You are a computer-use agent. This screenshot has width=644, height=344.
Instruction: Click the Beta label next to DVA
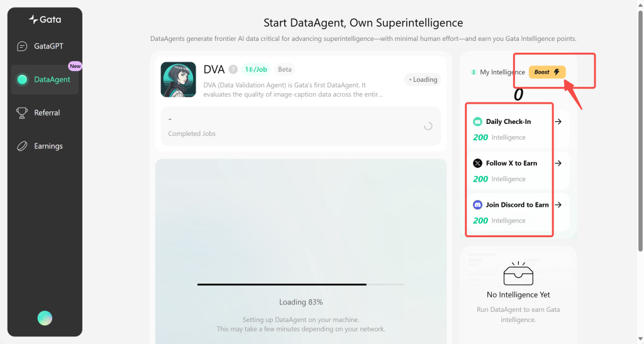click(285, 69)
